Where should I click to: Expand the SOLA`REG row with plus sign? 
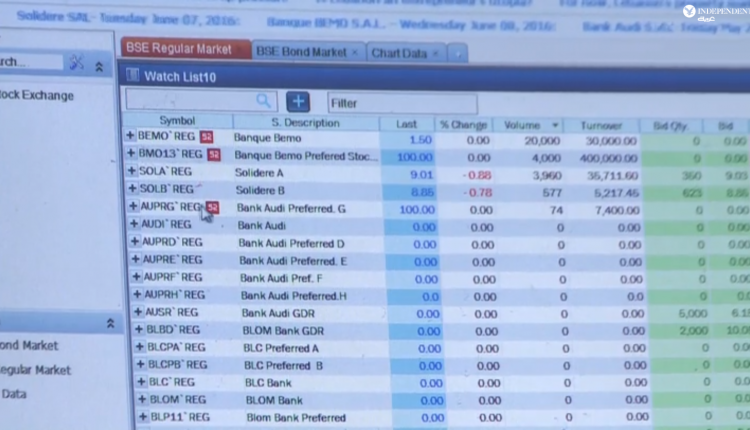[131, 171]
